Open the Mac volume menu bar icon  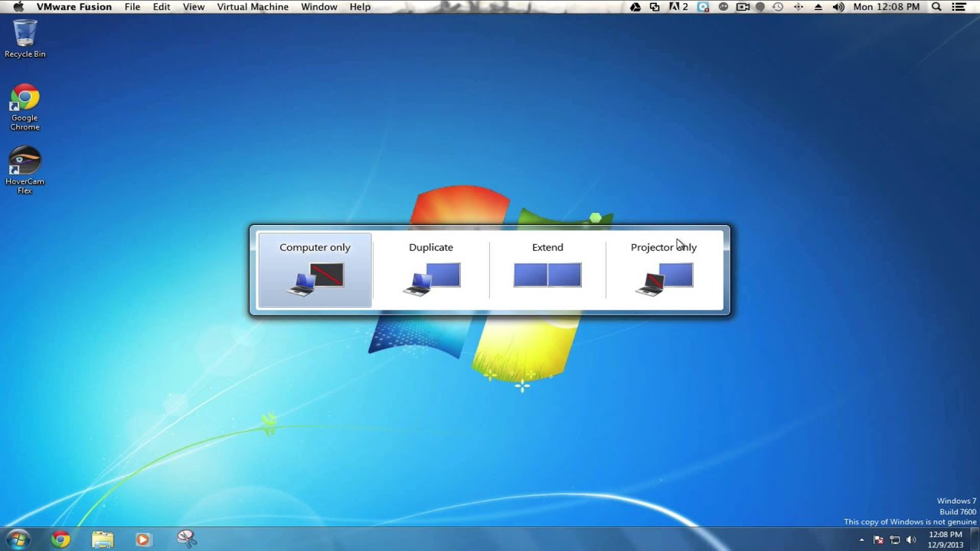coord(838,7)
